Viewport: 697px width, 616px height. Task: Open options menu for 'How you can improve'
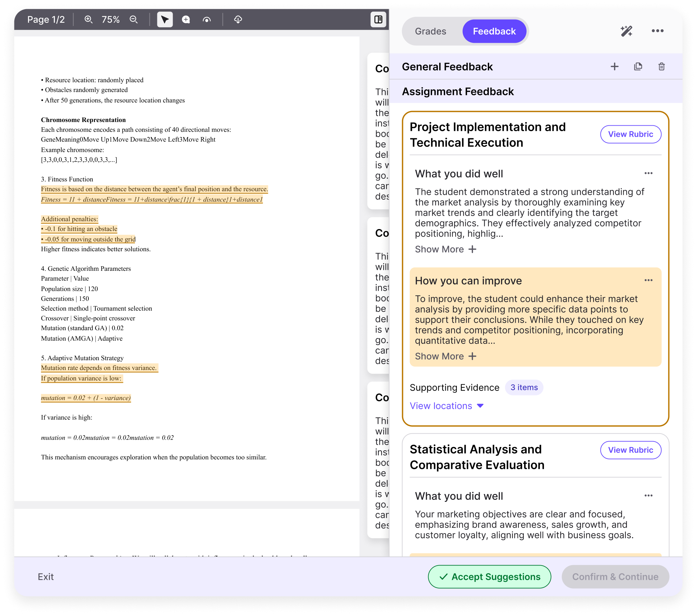648,280
